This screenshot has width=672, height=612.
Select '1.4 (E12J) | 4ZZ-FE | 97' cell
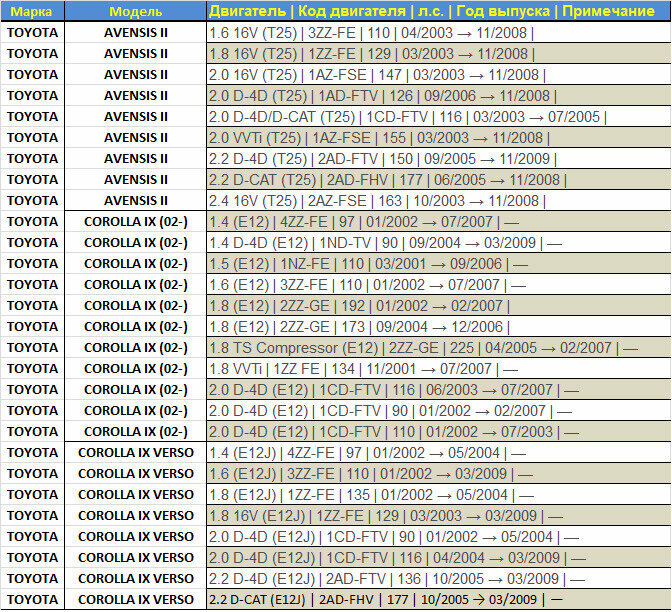pyautogui.click(x=439, y=453)
